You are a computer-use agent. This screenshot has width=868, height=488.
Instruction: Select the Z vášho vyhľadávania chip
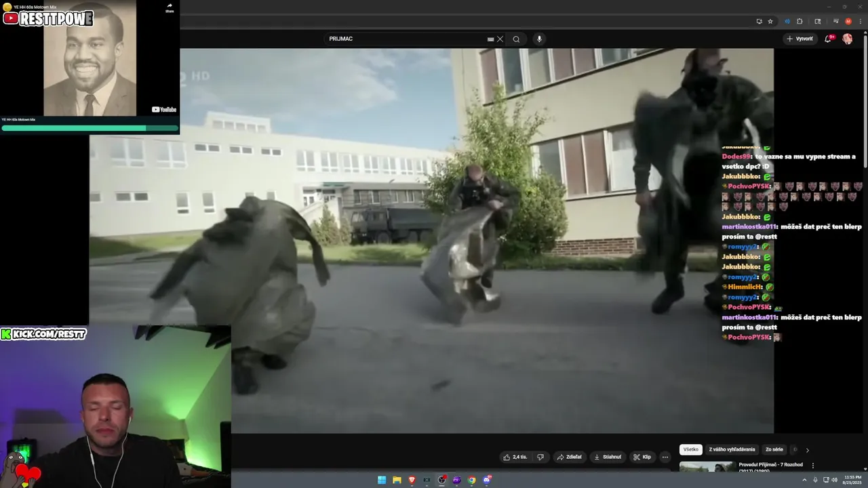tap(732, 449)
